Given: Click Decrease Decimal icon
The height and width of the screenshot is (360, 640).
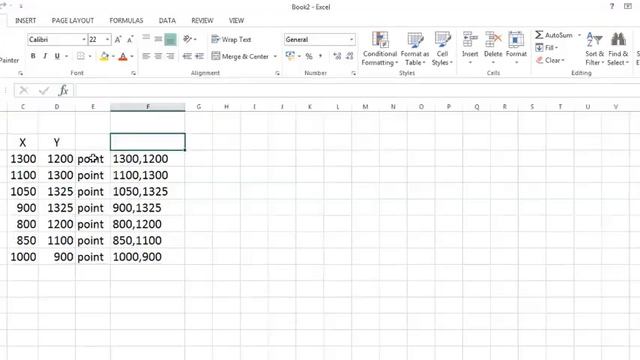Looking at the screenshot, I should [350, 56].
